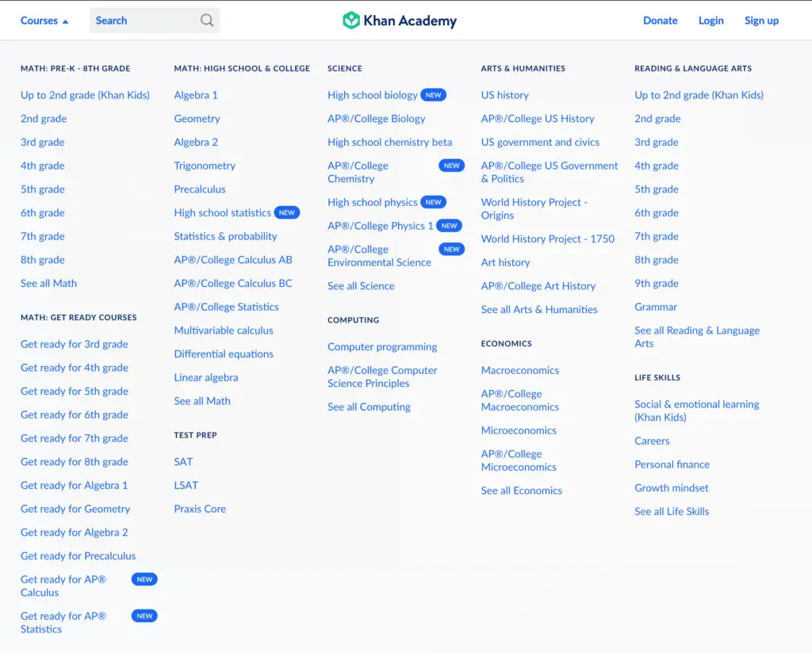Select Statistics & probability
812x653 pixels.
click(x=225, y=236)
